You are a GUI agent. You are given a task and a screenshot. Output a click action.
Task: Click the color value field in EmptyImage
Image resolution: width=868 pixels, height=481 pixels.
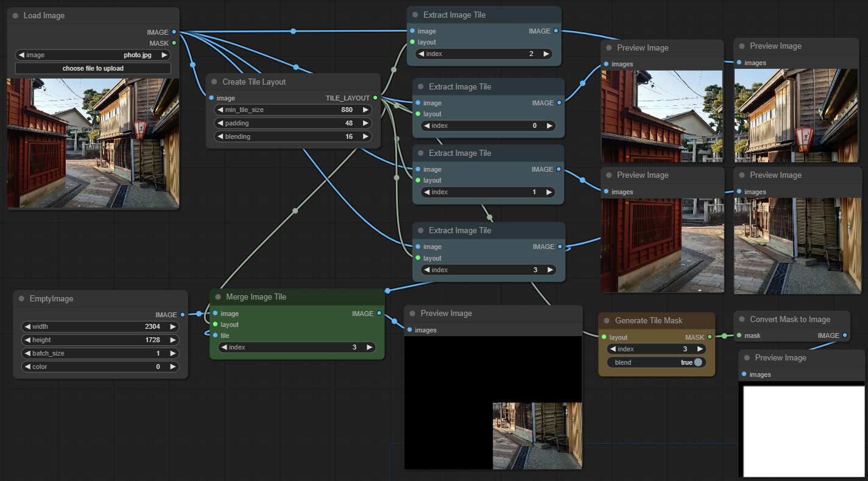coord(101,367)
